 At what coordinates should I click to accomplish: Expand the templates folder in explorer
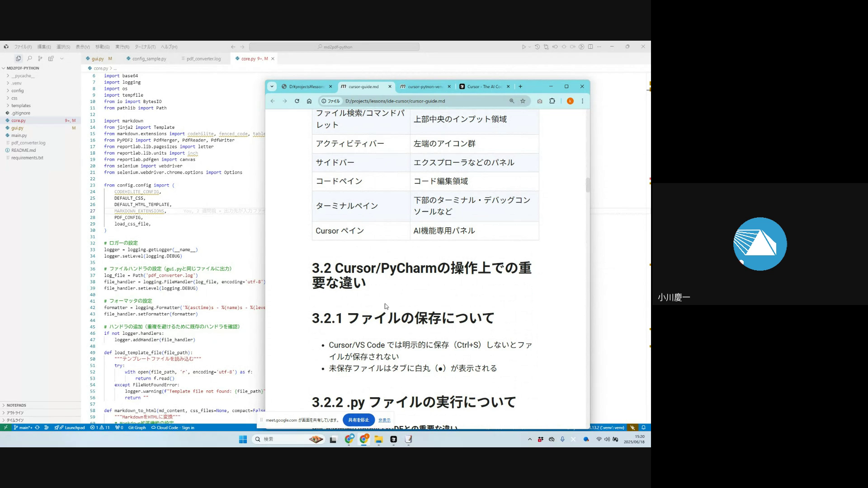pyautogui.click(x=21, y=105)
